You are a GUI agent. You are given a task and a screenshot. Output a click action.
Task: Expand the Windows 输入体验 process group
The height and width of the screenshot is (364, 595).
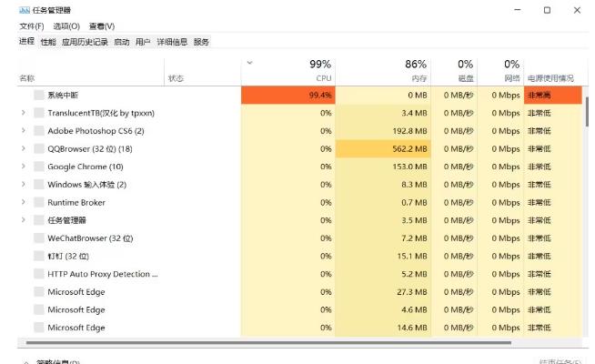[23, 185]
